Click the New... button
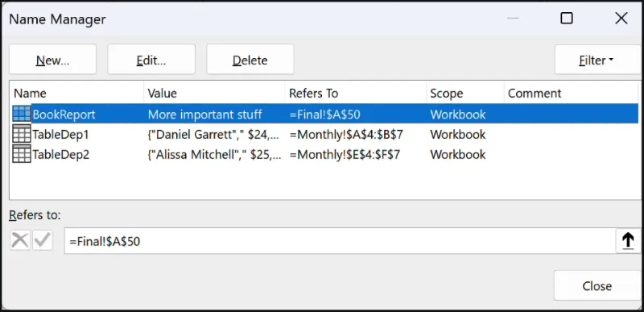644x312 pixels. (x=52, y=60)
